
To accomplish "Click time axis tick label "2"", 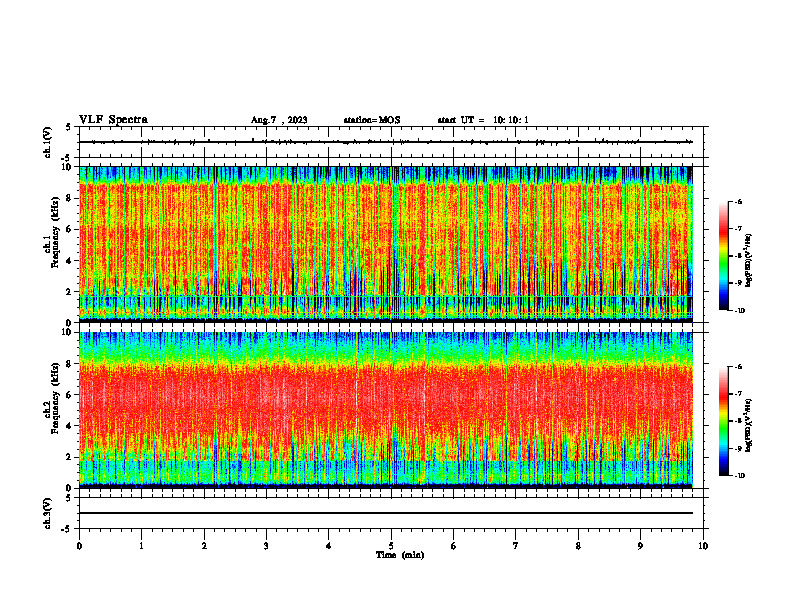I will [204, 546].
